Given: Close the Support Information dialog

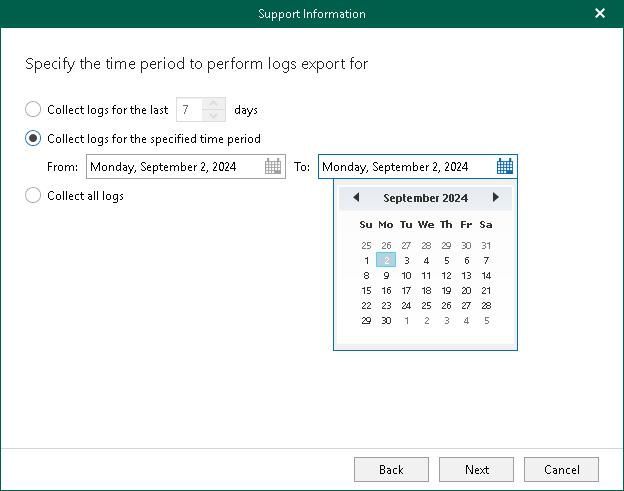Looking at the screenshot, I should point(600,14).
